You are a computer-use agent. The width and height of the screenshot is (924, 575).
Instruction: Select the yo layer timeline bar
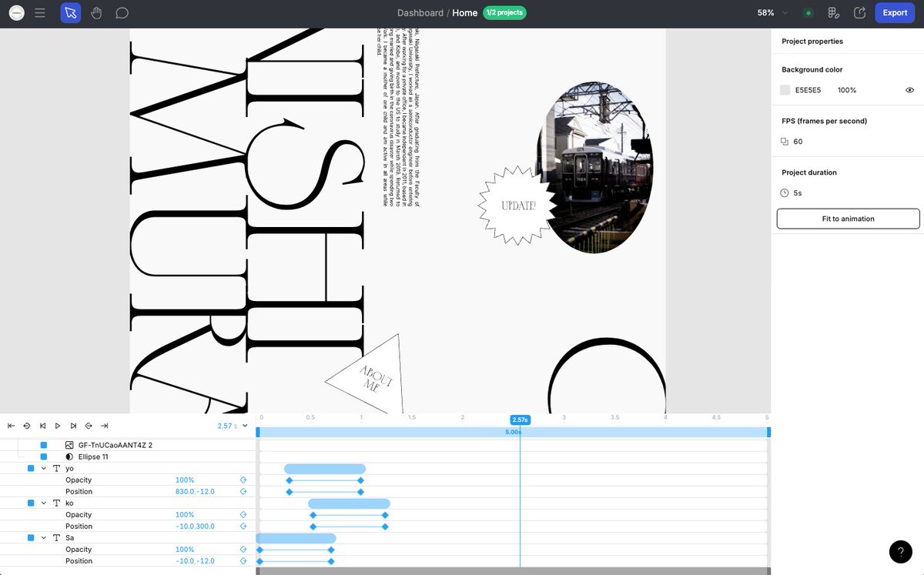coord(325,468)
